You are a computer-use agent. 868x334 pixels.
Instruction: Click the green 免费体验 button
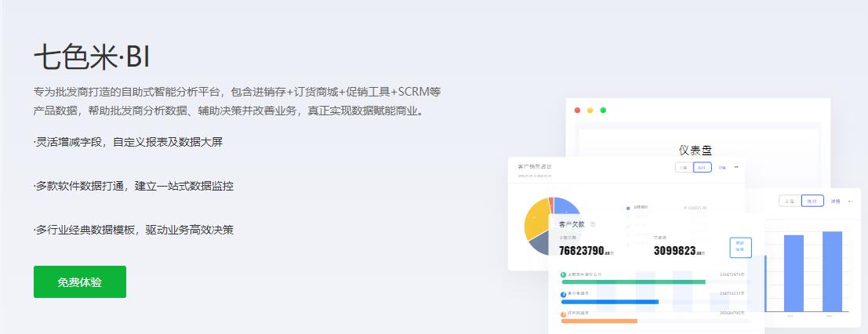(x=80, y=282)
